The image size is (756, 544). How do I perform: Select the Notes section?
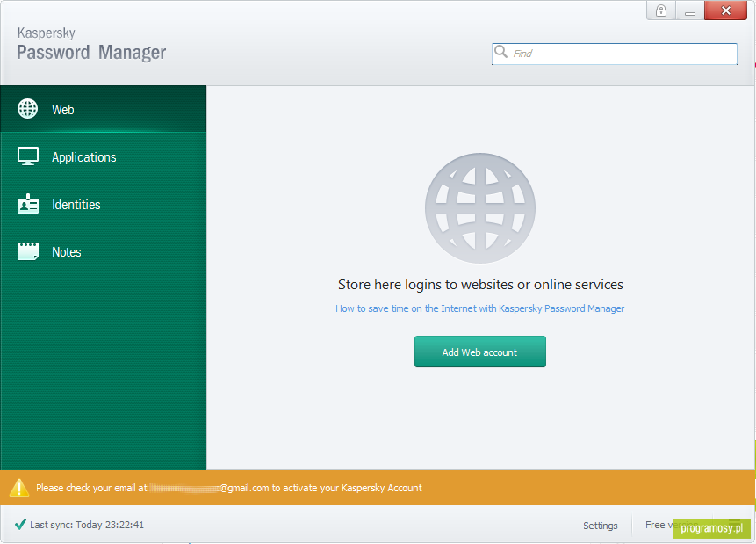point(104,251)
